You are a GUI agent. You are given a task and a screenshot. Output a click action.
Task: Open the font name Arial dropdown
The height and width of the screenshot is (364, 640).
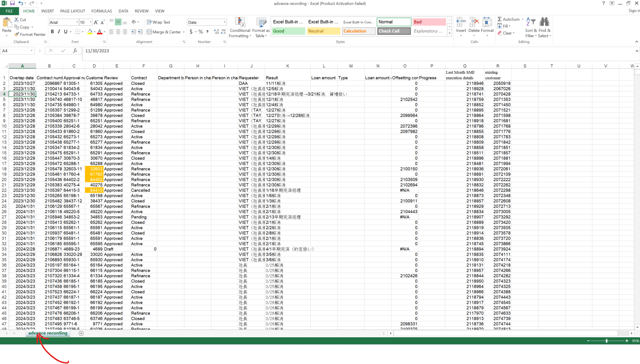77,22
